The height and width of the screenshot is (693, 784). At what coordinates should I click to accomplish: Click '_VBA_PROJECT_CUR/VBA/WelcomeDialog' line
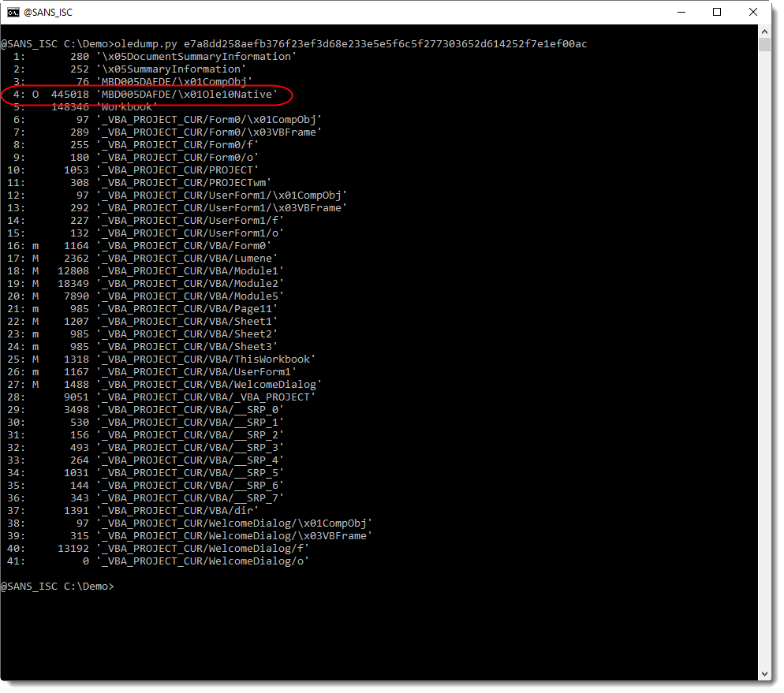tap(165, 385)
